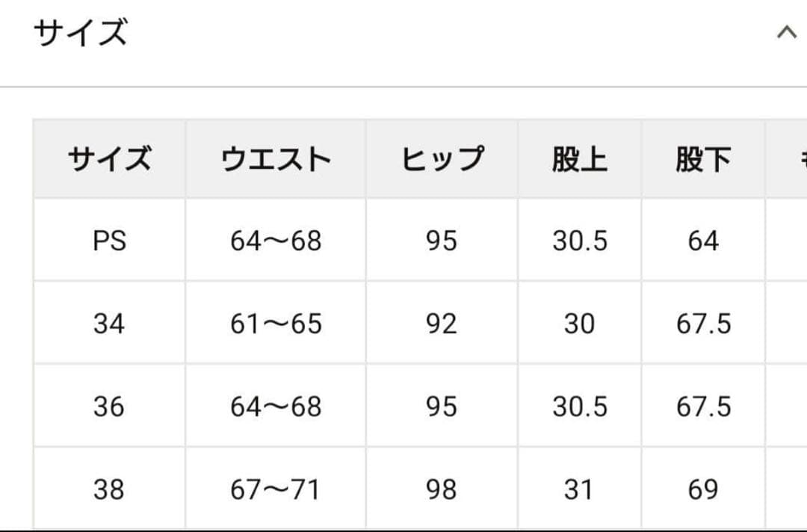Select the 股下 column header
This screenshot has width=807, height=532.
[x=702, y=159]
